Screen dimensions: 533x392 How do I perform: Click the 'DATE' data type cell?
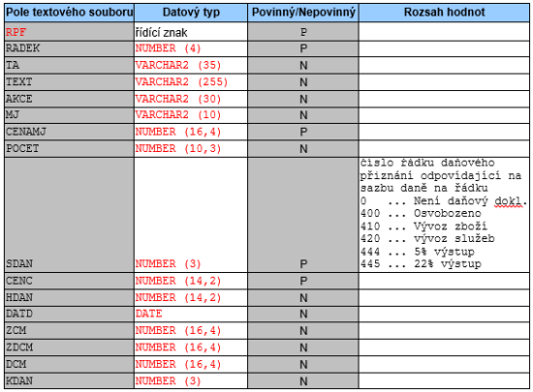191,314
